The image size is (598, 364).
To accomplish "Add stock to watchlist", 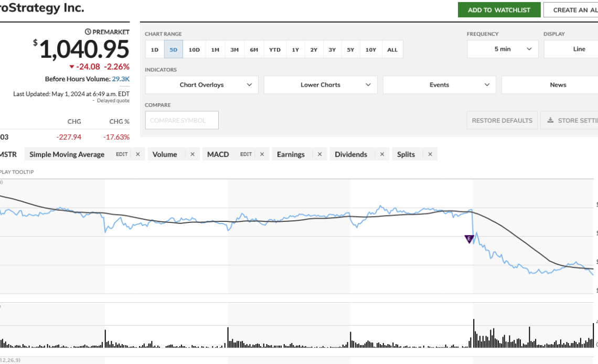I will point(499,10).
